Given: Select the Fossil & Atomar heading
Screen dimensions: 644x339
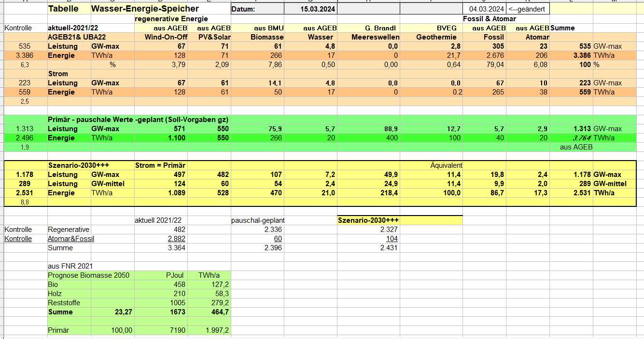Looking at the screenshot, I should coord(490,18).
